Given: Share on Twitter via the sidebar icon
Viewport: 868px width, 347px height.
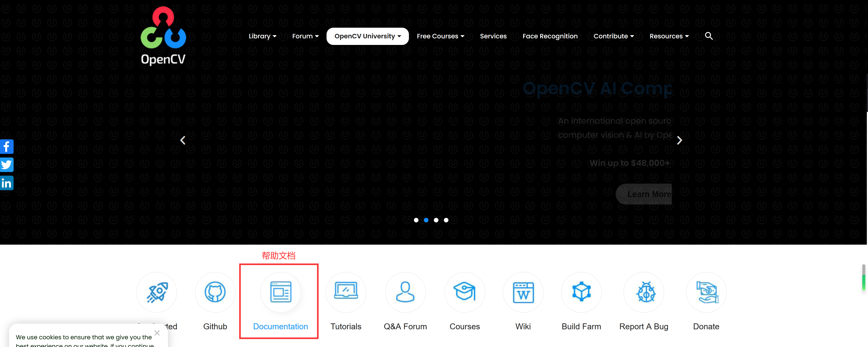Looking at the screenshot, I should 6,165.
